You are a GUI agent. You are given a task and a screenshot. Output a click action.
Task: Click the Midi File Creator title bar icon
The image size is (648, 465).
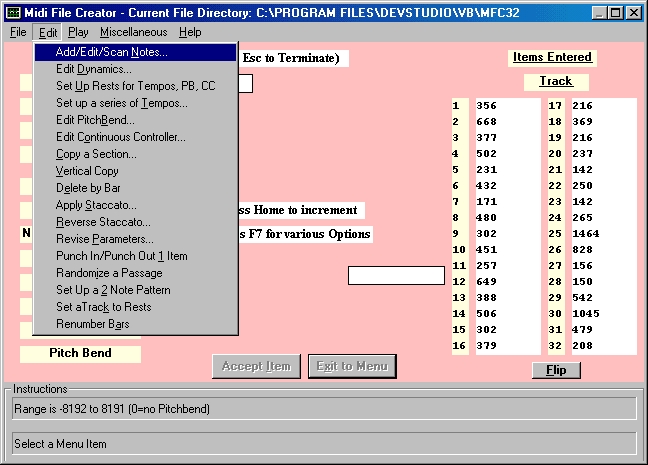pyautogui.click(x=13, y=12)
